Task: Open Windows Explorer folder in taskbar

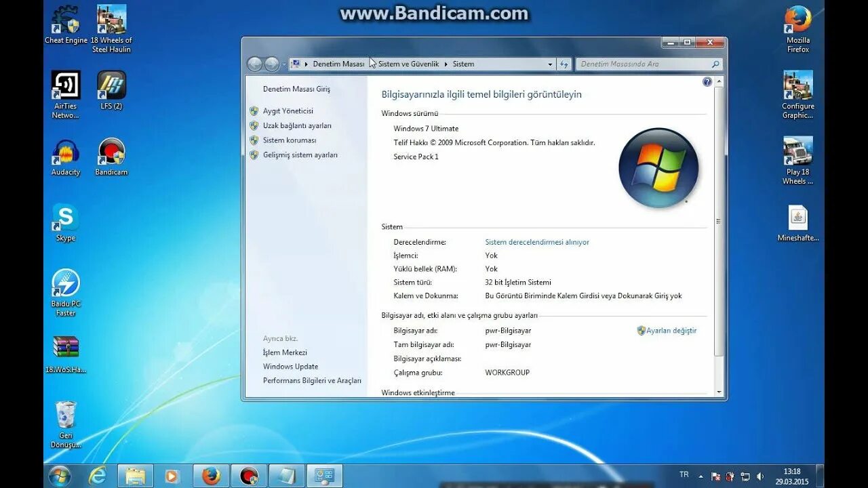Action: point(136,476)
